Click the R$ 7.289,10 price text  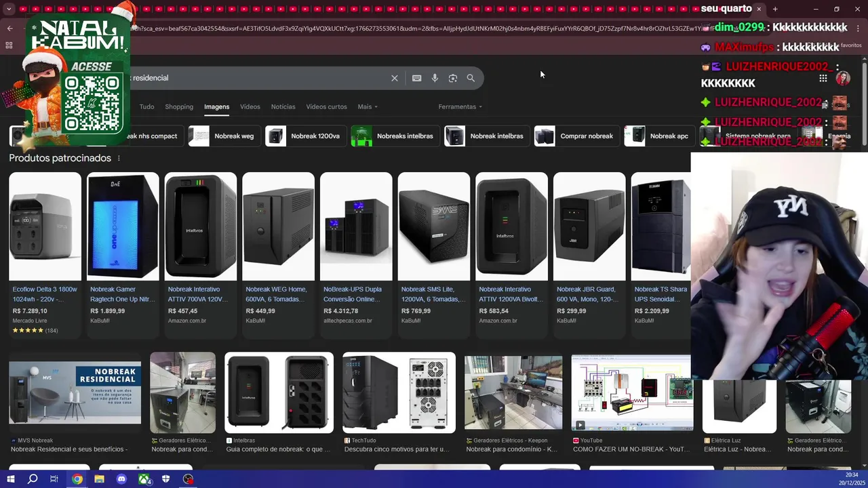[30, 311]
